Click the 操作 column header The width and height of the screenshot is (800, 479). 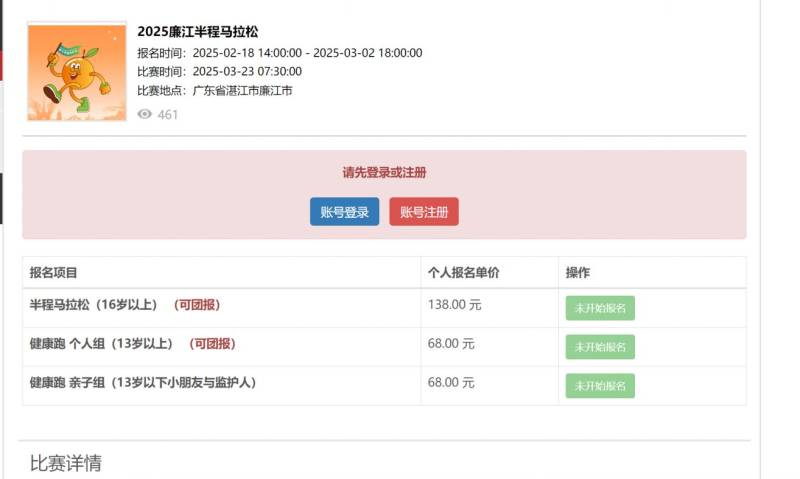pyautogui.click(x=578, y=273)
